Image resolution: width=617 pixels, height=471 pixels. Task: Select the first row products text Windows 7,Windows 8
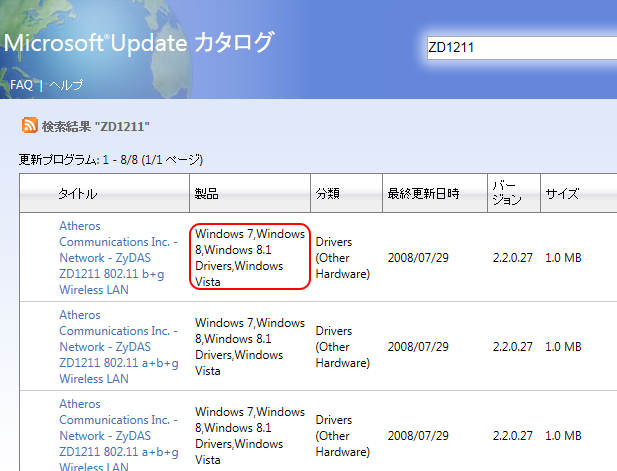[250, 258]
